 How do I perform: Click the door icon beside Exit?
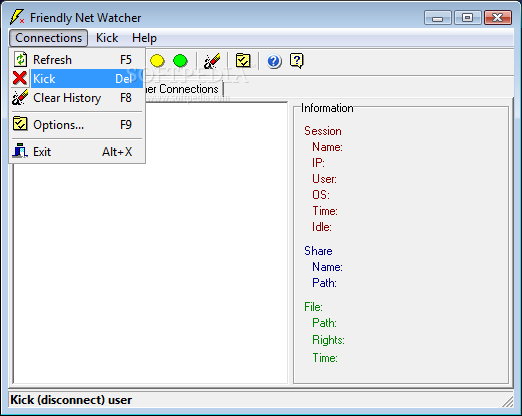click(x=20, y=151)
